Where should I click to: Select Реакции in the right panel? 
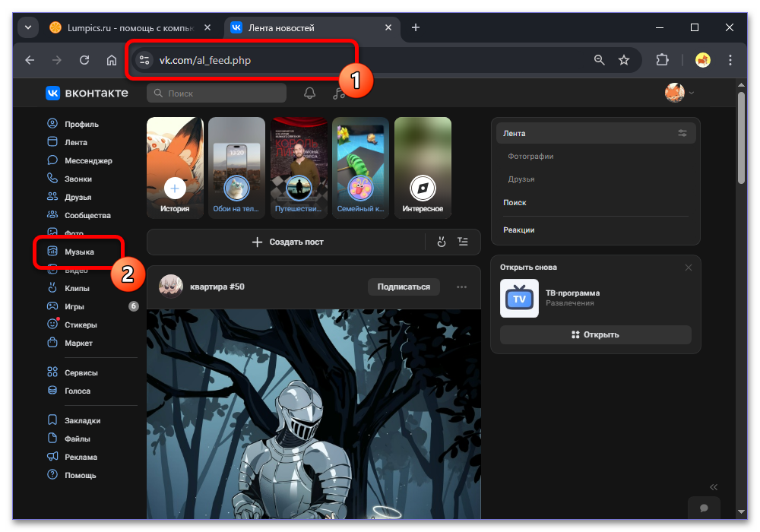[x=518, y=230]
